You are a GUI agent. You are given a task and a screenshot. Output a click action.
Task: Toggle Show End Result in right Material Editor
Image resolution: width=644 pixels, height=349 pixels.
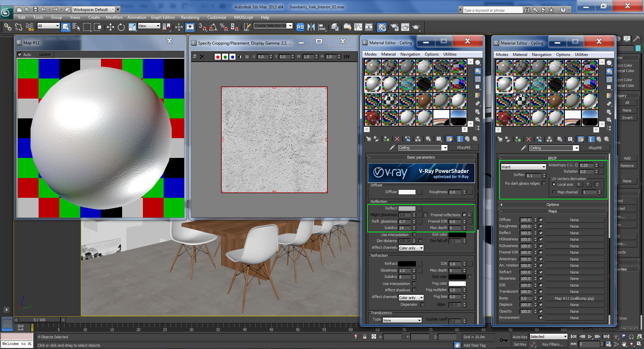coord(591,139)
